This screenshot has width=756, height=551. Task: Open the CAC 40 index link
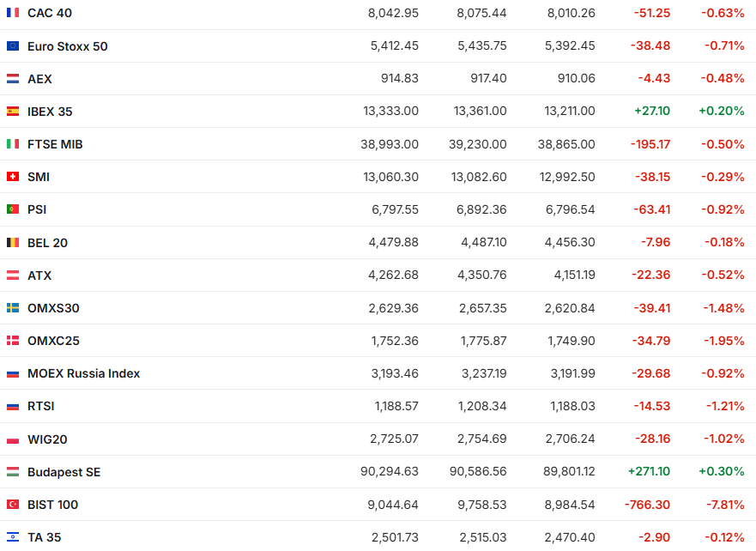tap(50, 13)
